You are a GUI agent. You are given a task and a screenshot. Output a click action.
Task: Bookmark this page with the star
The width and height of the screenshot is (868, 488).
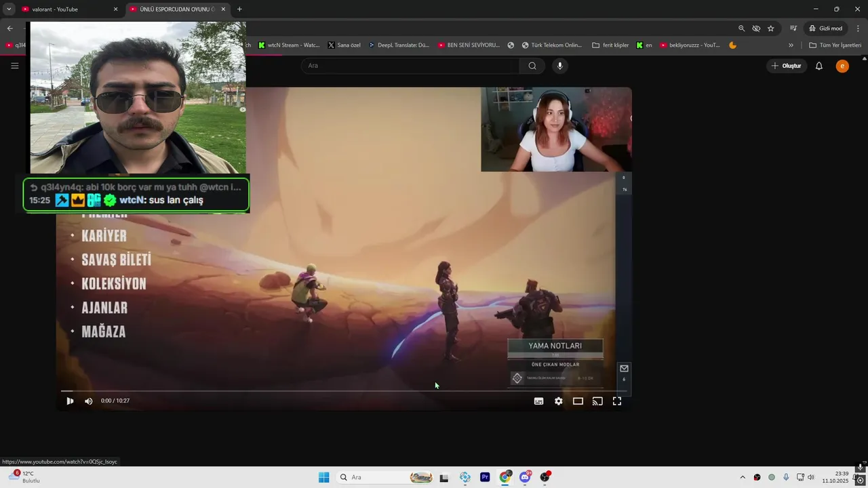pyautogui.click(x=771, y=28)
